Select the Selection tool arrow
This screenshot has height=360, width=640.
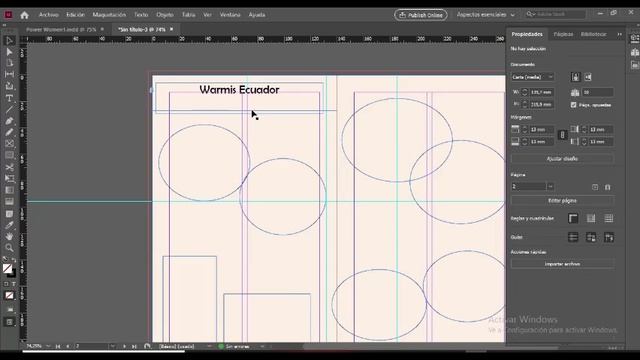click(x=9, y=40)
